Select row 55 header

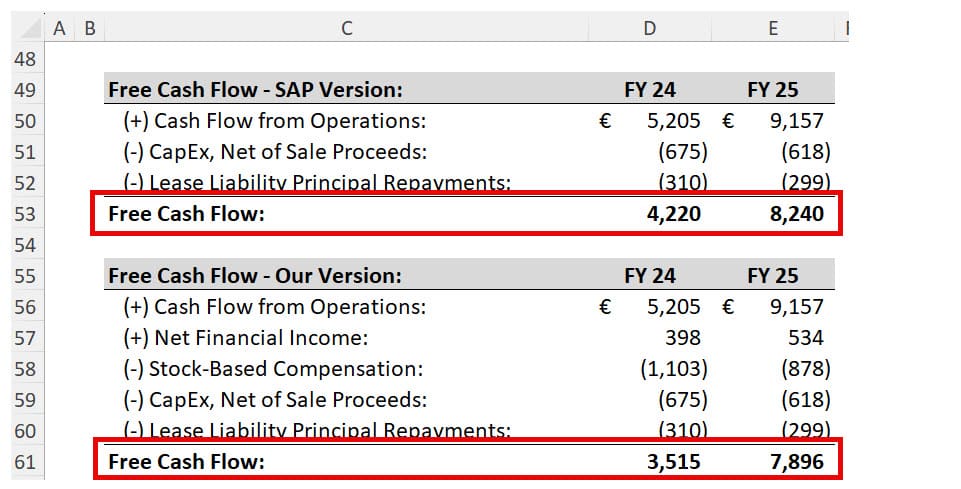(x=28, y=276)
